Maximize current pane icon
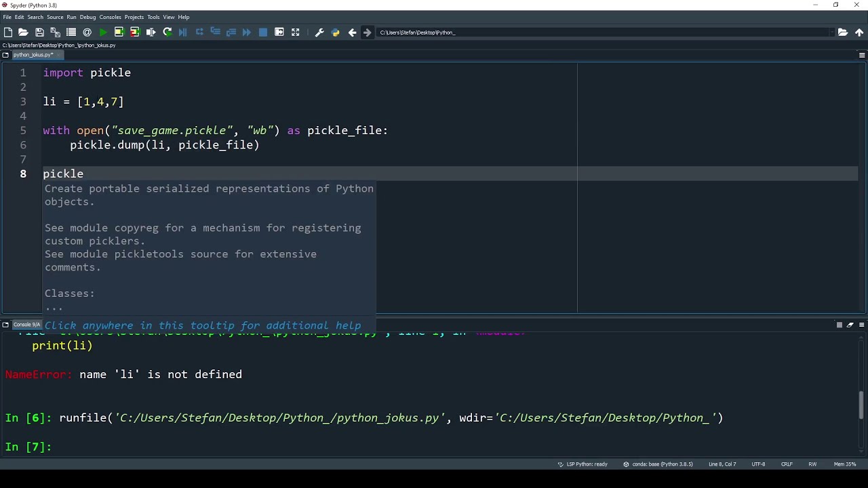This screenshot has width=868, height=488. coord(279,32)
